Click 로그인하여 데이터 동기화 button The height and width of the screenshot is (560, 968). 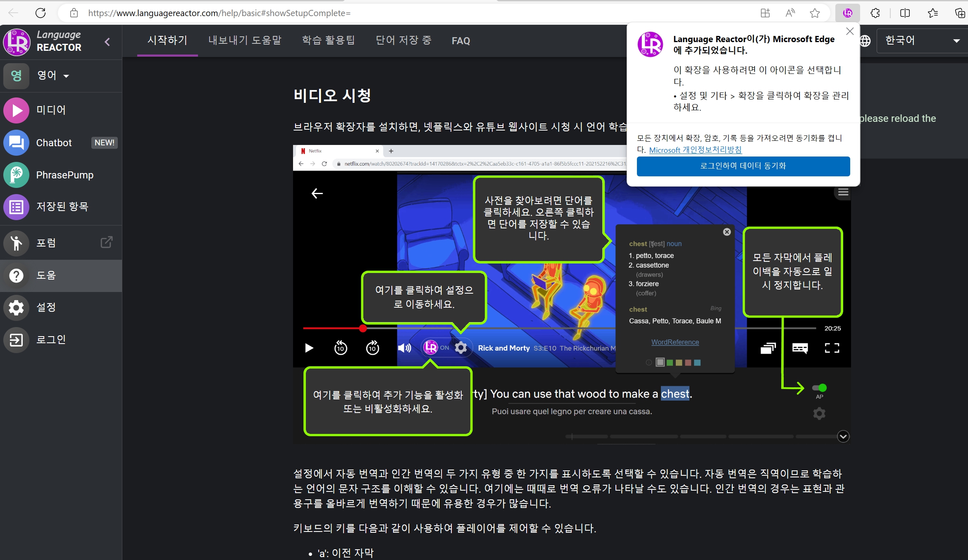pyautogui.click(x=743, y=166)
